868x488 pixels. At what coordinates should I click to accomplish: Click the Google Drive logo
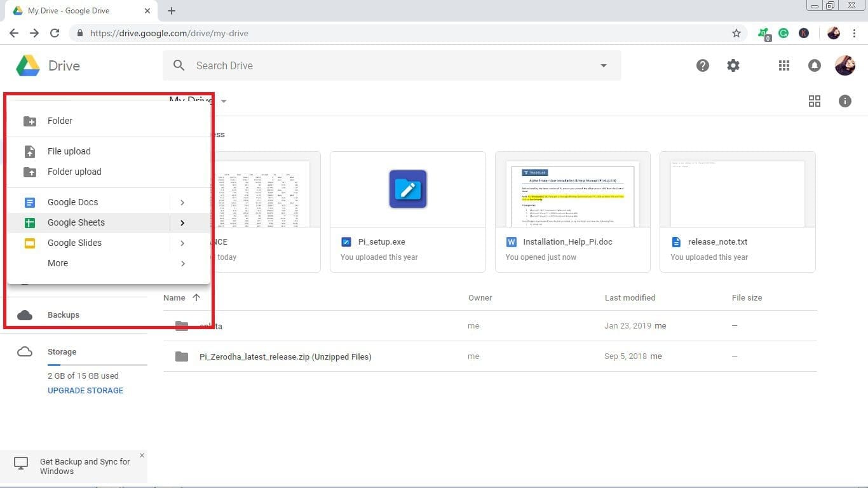click(x=28, y=65)
